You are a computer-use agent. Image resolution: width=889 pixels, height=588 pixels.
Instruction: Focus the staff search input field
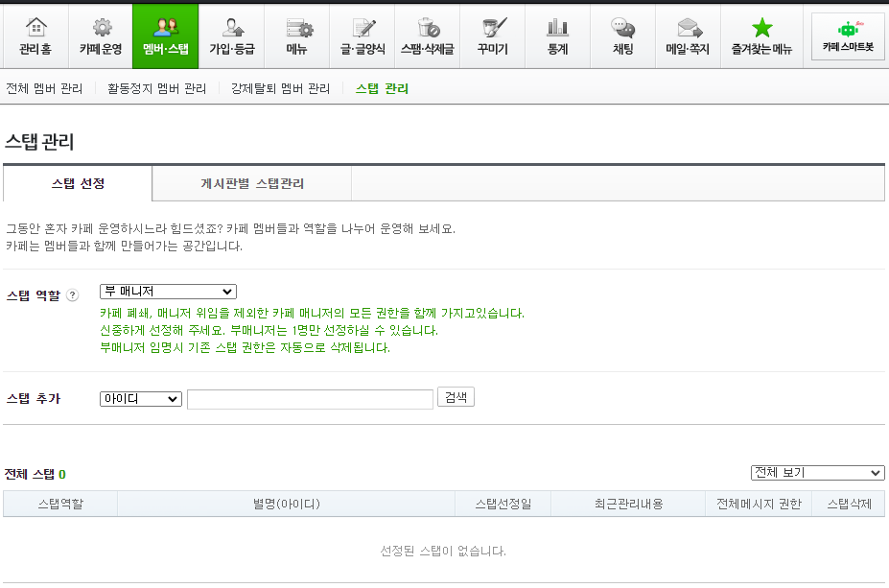point(310,399)
